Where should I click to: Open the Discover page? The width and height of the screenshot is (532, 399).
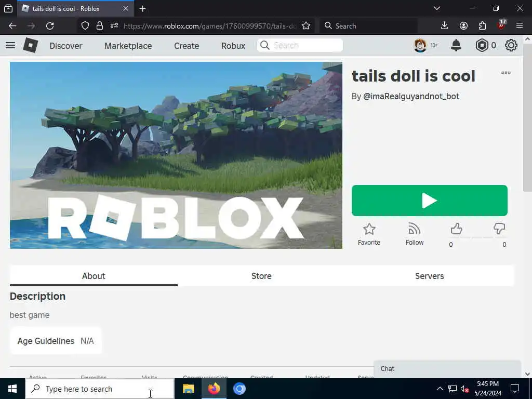point(66,46)
